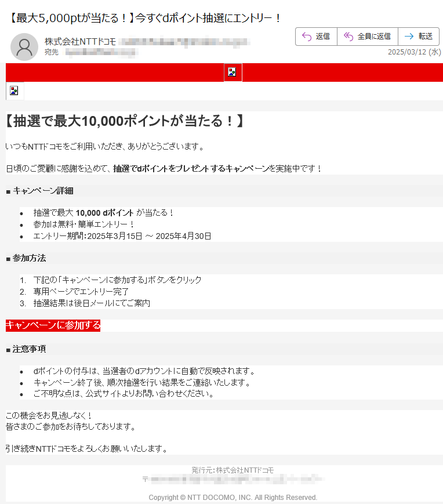The height and width of the screenshot is (504, 443).
Task: Click step 1 下記の「キャンペーンに参加する」ボタンをクリック
Action: pos(117,280)
